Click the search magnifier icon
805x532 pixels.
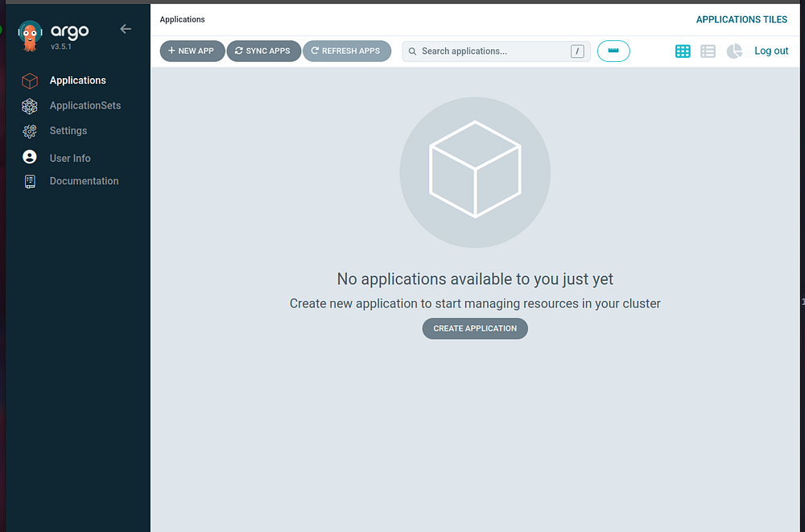point(412,52)
